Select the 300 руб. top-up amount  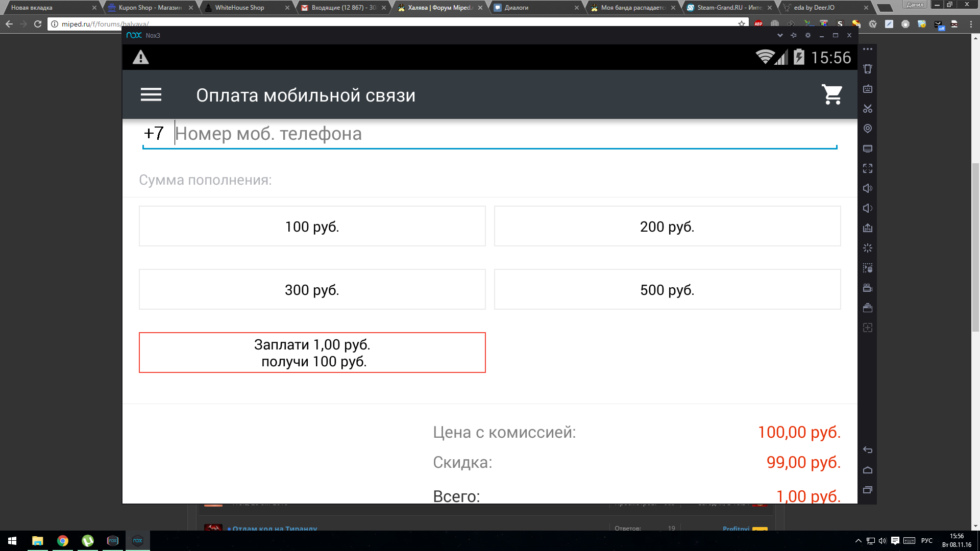[312, 289]
